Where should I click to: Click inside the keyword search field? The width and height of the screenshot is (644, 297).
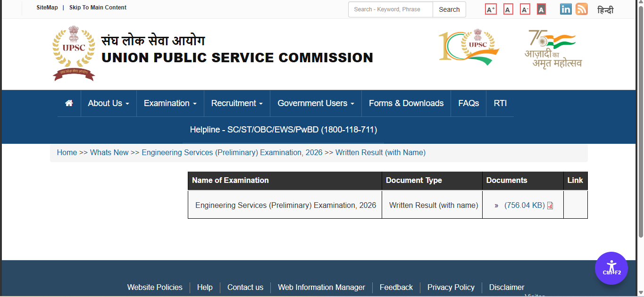click(390, 9)
